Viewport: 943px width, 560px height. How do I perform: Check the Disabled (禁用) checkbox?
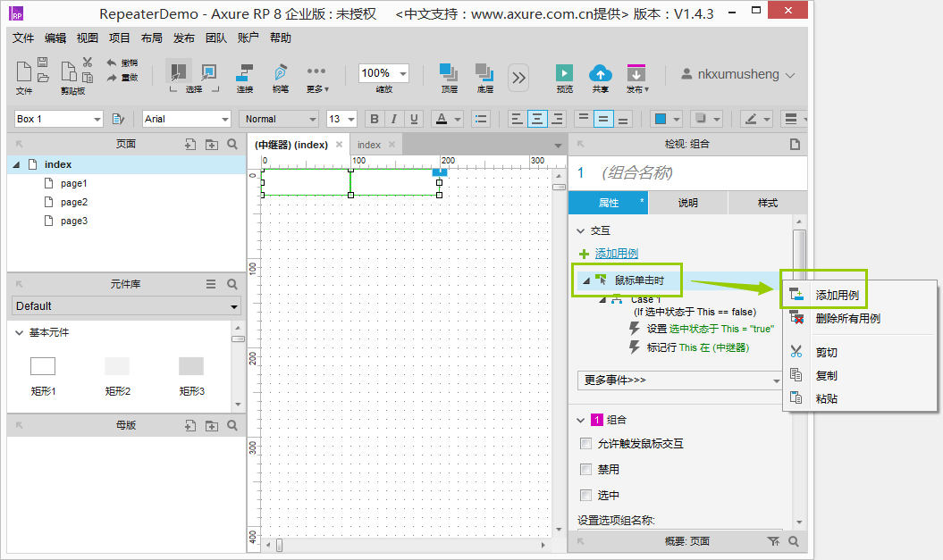pyautogui.click(x=585, y=469)
